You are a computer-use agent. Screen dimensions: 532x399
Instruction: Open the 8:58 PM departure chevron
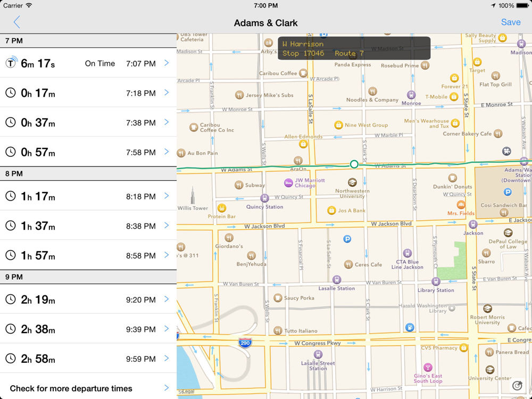[167, 255]
